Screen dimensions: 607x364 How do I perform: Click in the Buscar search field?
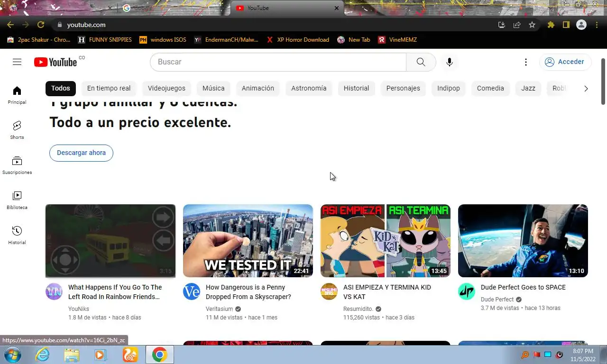click(278, 62)
